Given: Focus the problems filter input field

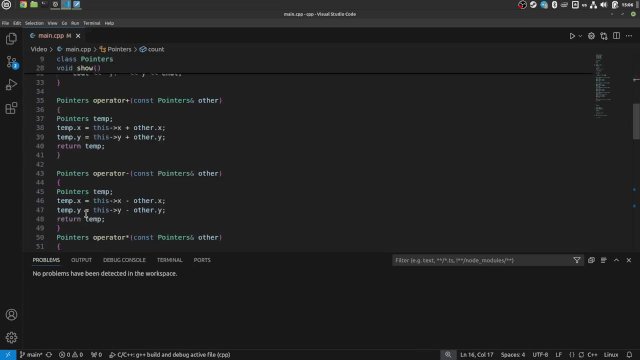Looking at the screenshot, I should pos(482,260).
